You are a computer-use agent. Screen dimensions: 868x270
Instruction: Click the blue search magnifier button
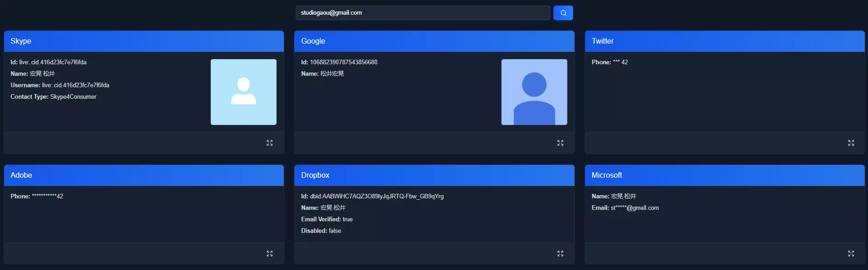tap(563, 13)
